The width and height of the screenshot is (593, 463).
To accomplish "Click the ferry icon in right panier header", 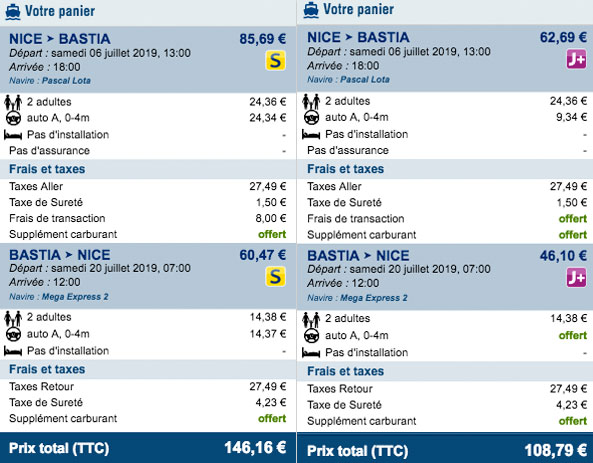I will pos(311,10).
